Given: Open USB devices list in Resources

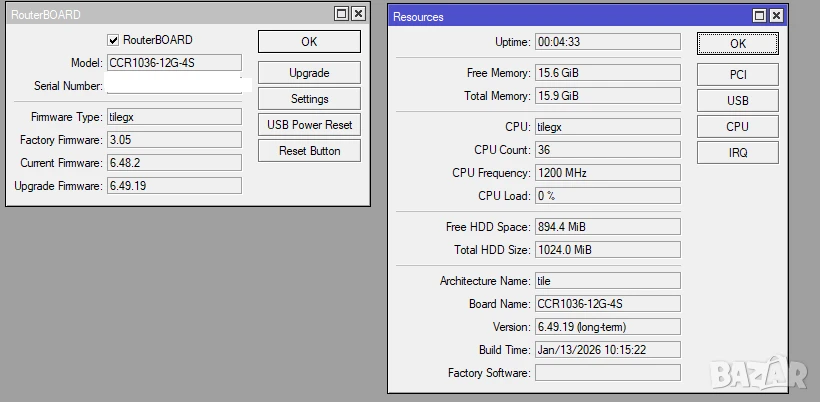Looking at the screenshot, I should coord(737,100).
